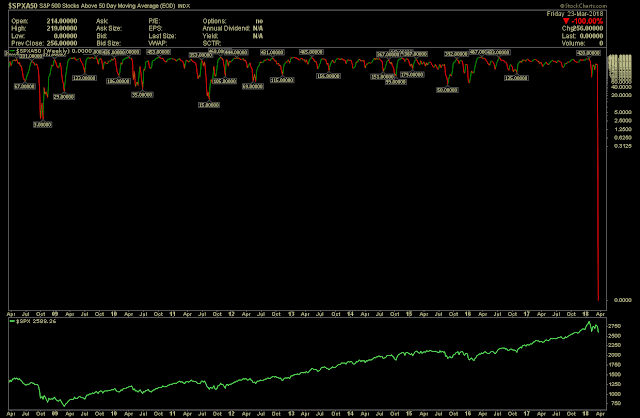
Task: Click the red down-triangle change indicator
Action: (x=566, y=21)
